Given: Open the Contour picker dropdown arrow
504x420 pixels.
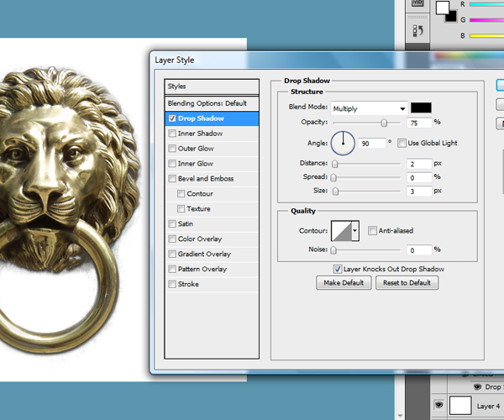Looking at the screenshot, I should tap(354, 231).
